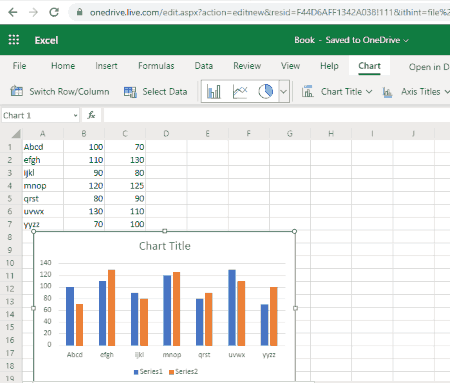Click the browser reload icon

[54, 12]
